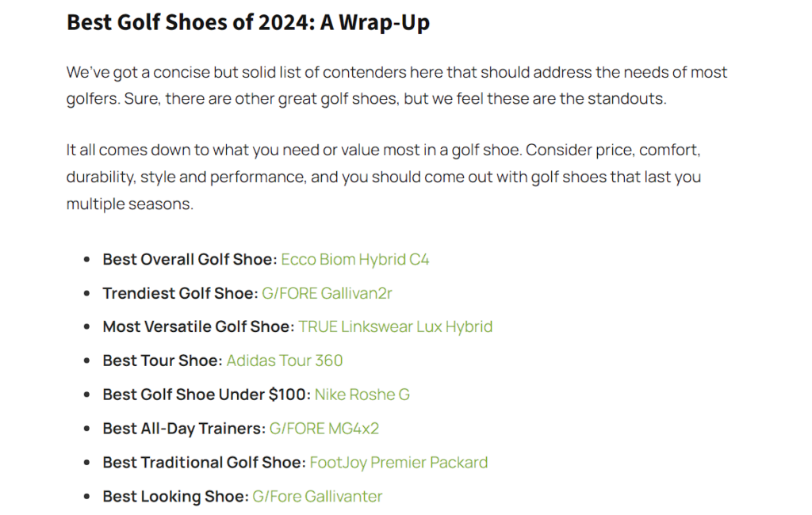Click the "Best Tour Shoe:" bold label

(163, 360)
